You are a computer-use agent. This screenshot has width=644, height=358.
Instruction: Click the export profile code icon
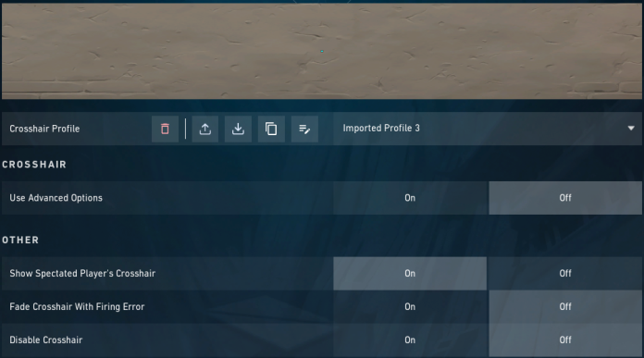(x=204, y=129)
